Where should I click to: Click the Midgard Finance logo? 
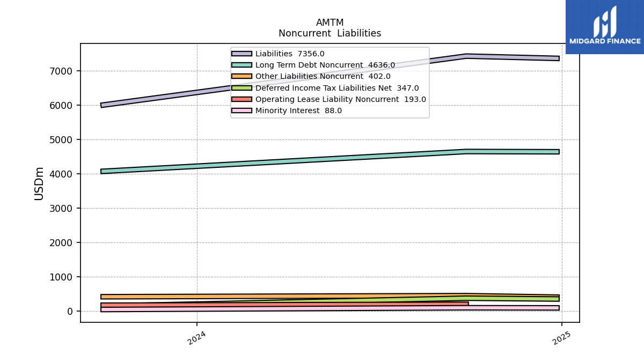pos(605,27)
